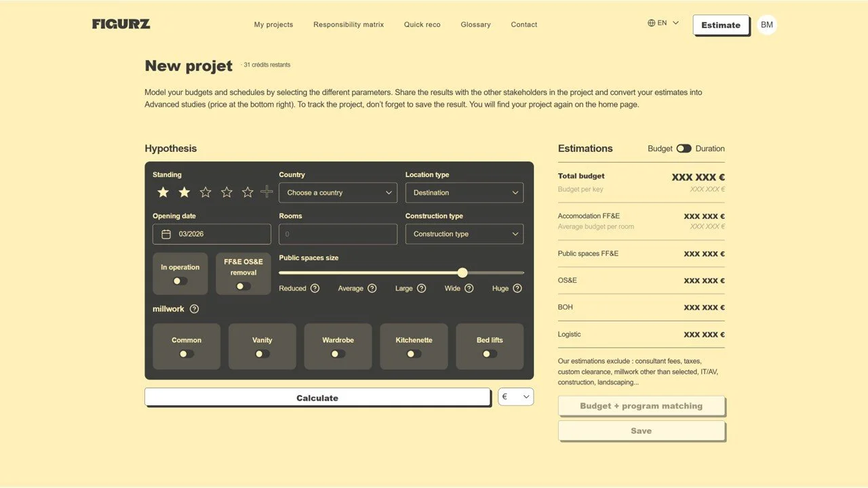Click the BOH row label
Screen dimensions: 868x488
566,307
